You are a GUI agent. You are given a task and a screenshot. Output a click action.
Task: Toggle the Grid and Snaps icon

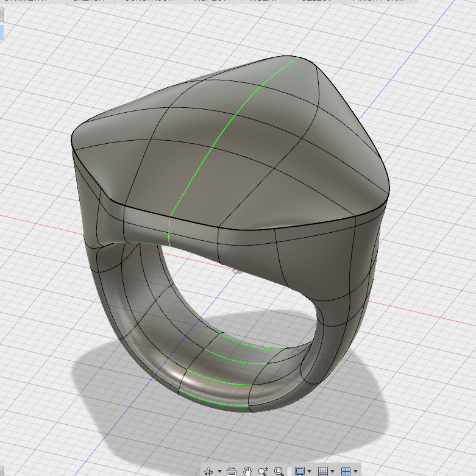(322, 472)
